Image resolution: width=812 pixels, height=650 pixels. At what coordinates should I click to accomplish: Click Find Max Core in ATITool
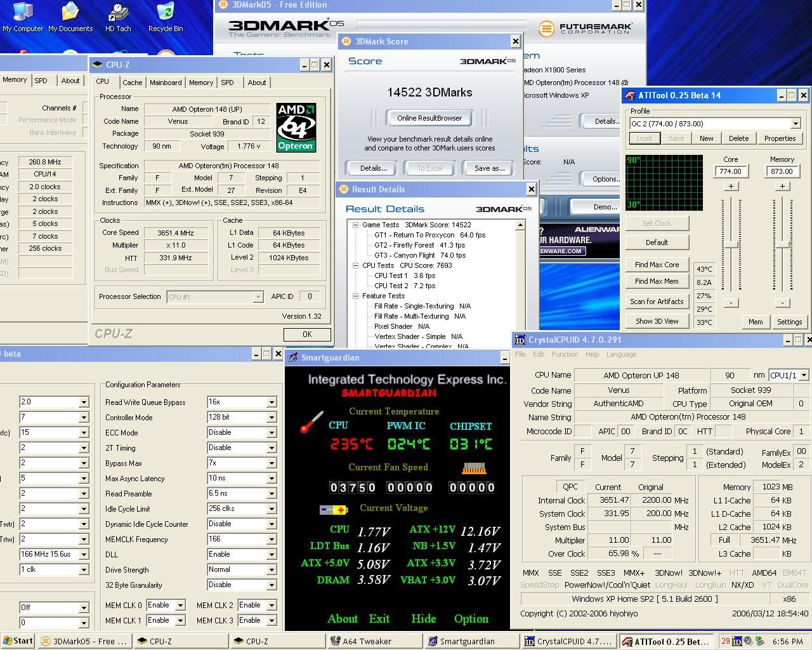(x=657, y=265)
